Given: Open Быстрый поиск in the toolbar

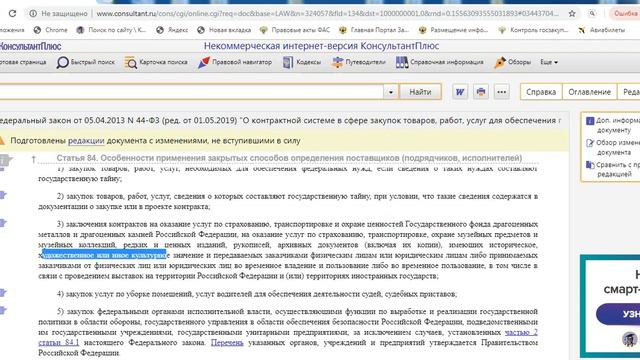Looking at the screenshot, I should tap(86, 62).
